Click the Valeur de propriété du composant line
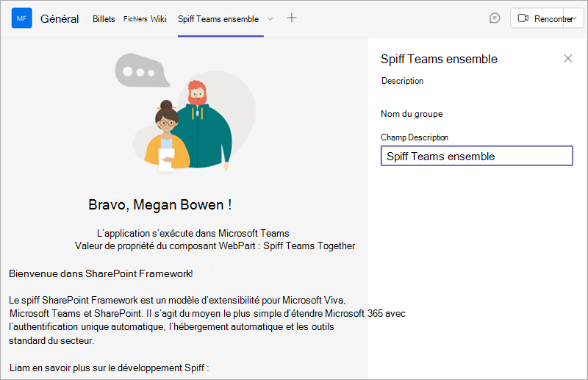 pyautogui.click(x=215, y=246)
